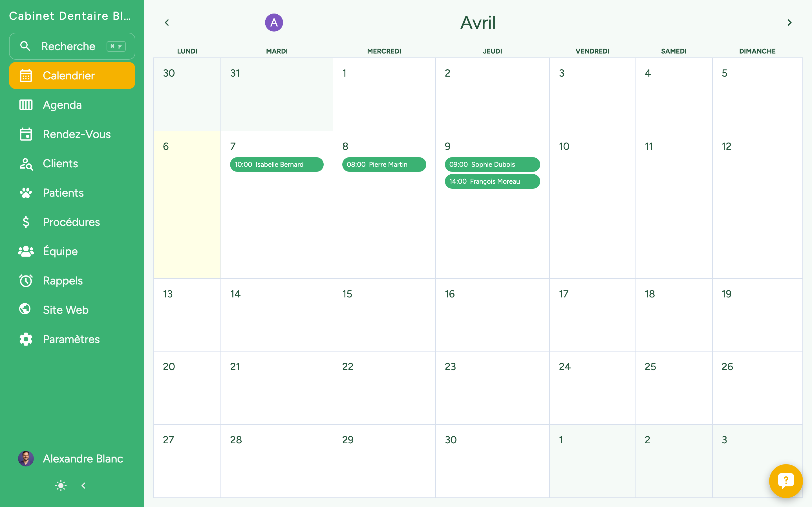Click the Calendrier calendar icon
The height and width of the screenshot is (507, 812).
[26, 75]
